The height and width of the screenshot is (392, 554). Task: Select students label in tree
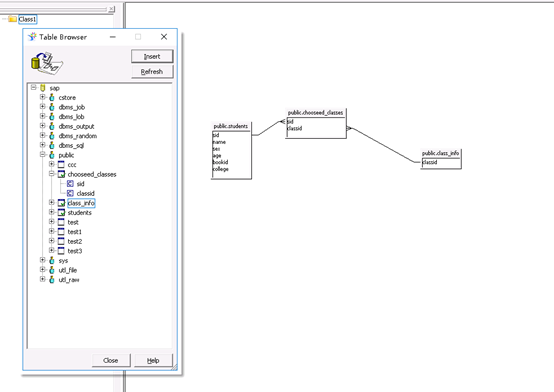79,212
